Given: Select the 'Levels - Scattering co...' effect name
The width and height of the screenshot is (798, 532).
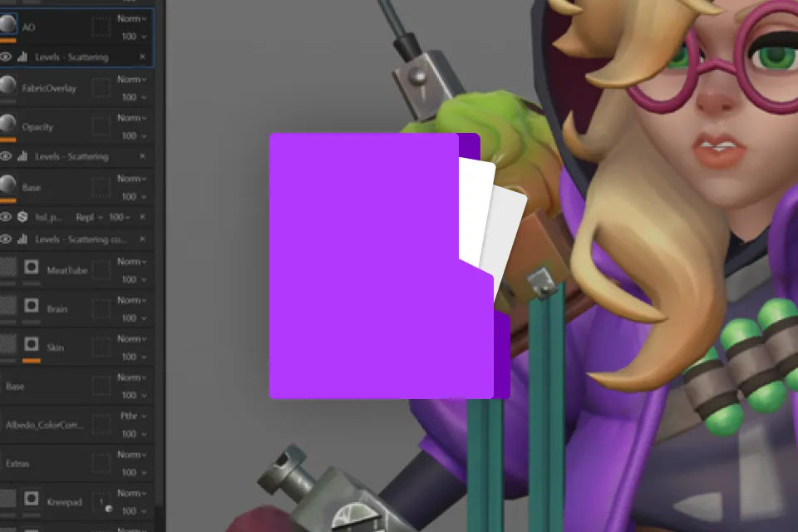Looking at the screenshot, I should [81, 239].
